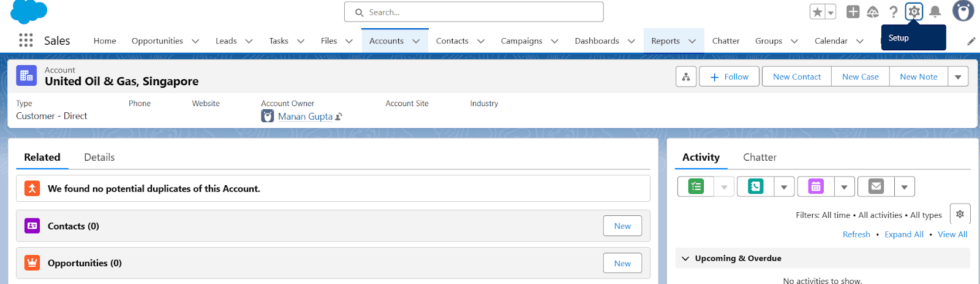Open the App Launcher dots grid
Screen dimensions: 980x284
click(26, 40)
